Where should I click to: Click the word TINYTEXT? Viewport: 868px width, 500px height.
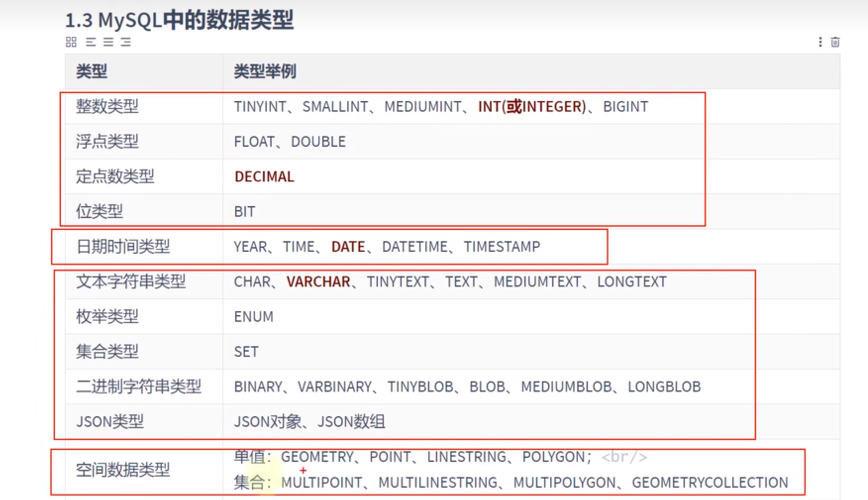click(398, 281)
